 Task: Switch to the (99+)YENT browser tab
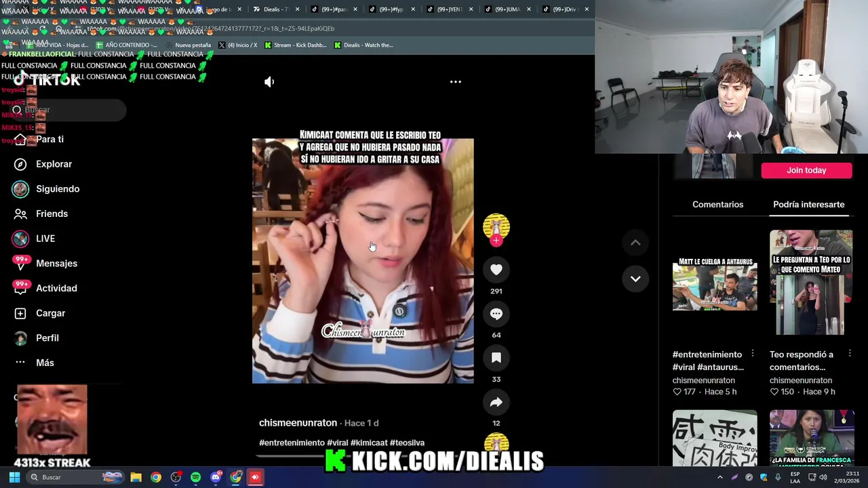[449, 9]
